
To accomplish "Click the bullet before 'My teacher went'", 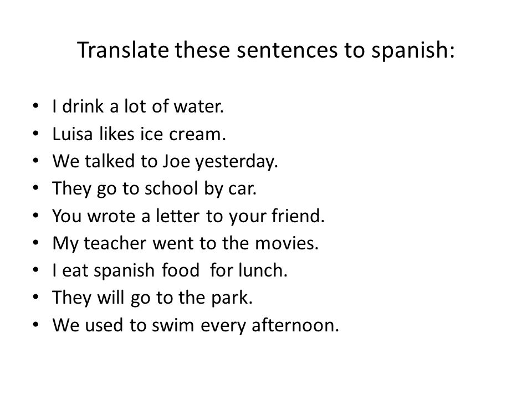I will (36, 243).
